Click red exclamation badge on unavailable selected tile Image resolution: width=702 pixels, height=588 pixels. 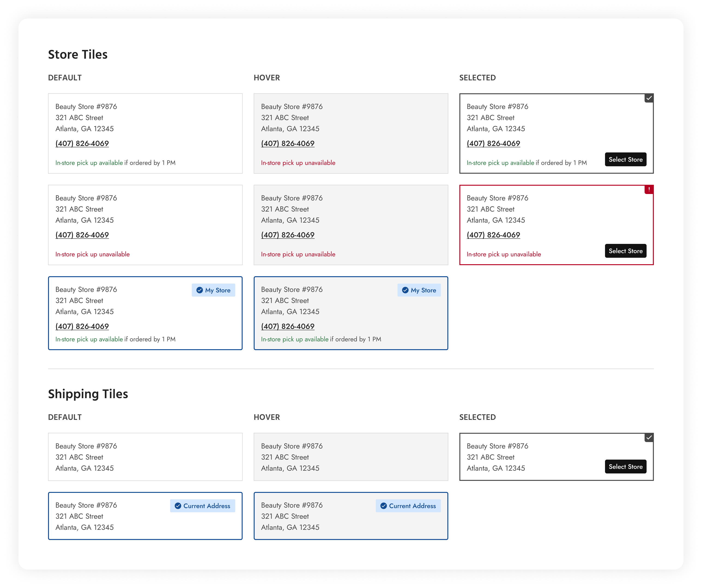click(649, 190)
